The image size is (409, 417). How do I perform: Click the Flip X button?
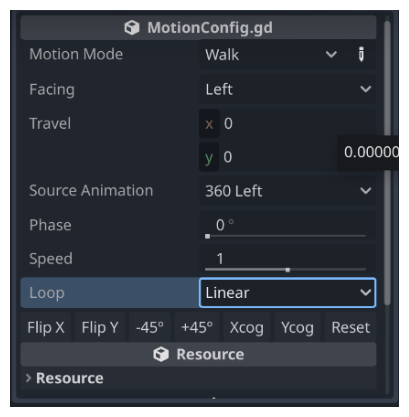click(46, 327)
